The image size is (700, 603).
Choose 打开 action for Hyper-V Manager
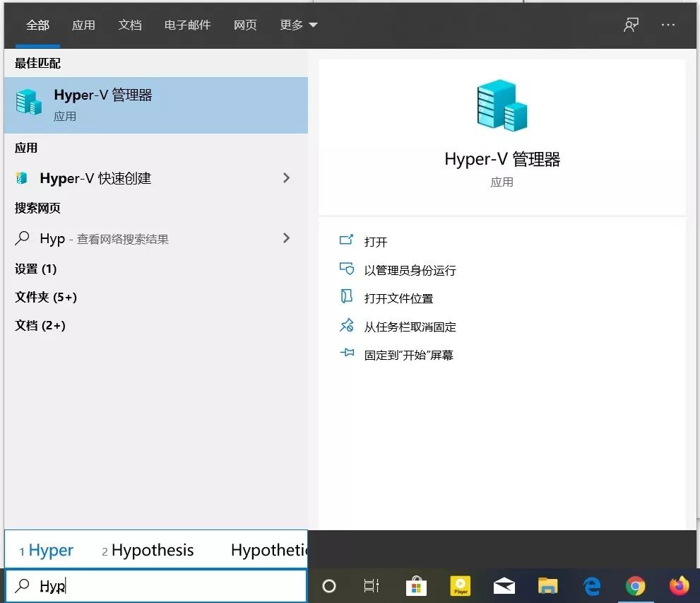coord(376,242)
